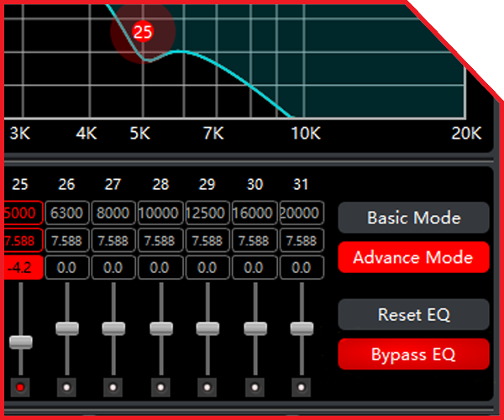Edit the 12500 frequency field
The height and width of the screenshot is (420, 504).
pos(207,213)
